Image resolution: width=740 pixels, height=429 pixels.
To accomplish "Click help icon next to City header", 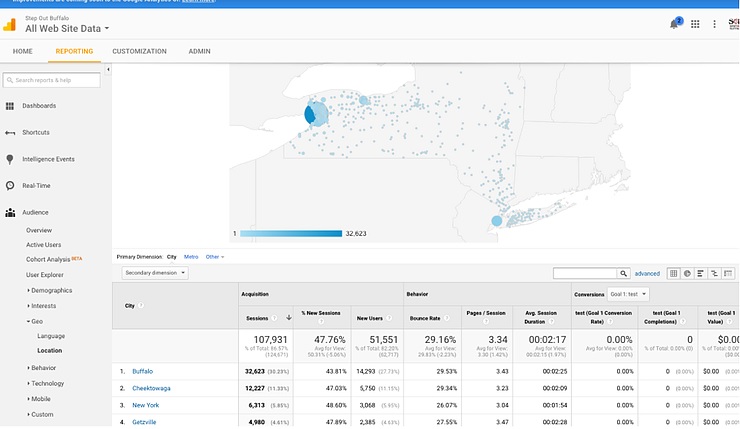I will 141,305.
